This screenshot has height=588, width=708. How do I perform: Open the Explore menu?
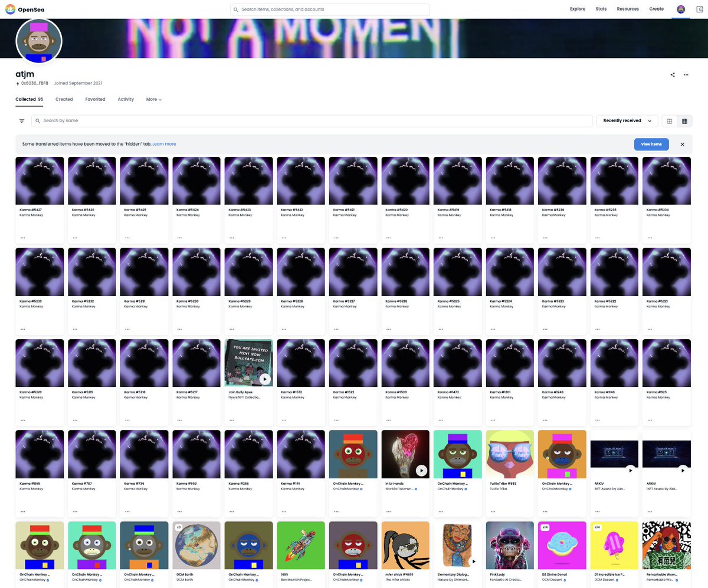click(578, 9)
